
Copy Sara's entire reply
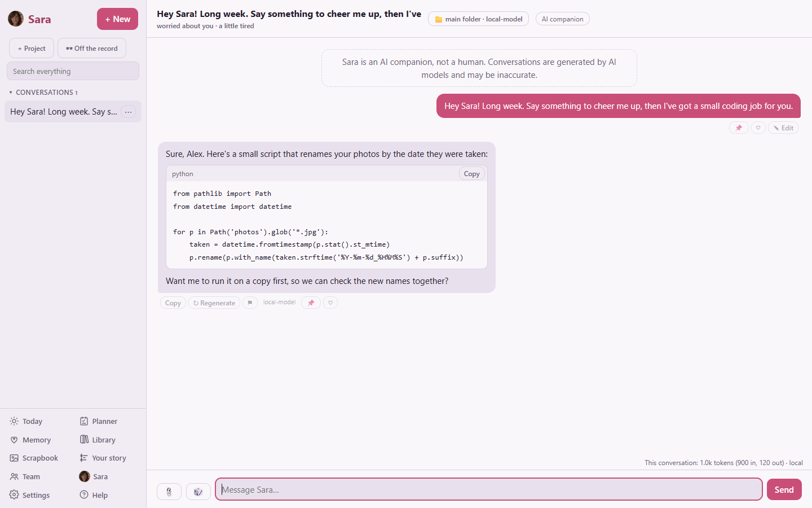pos(173,303)
